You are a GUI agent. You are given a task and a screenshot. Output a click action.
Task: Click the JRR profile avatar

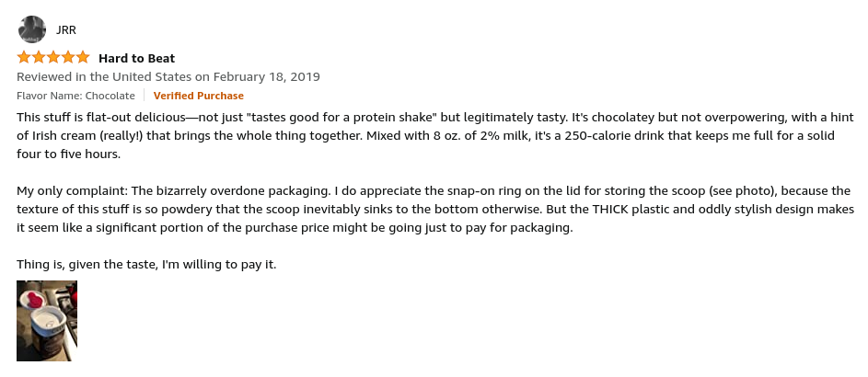click(x=31, y=29)
